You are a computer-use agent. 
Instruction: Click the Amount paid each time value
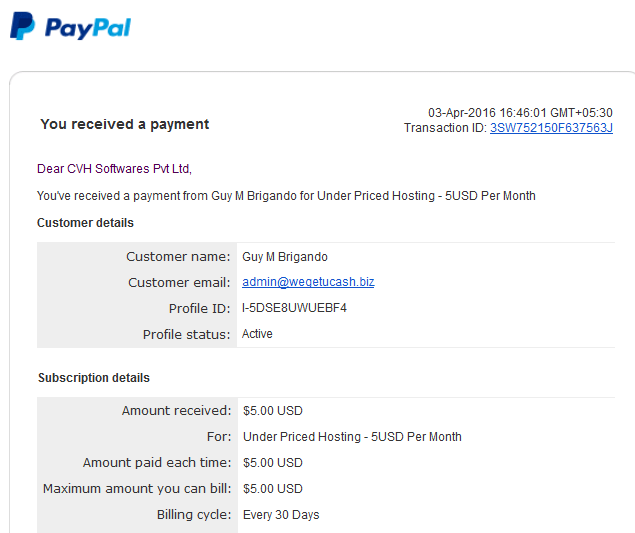273,463
